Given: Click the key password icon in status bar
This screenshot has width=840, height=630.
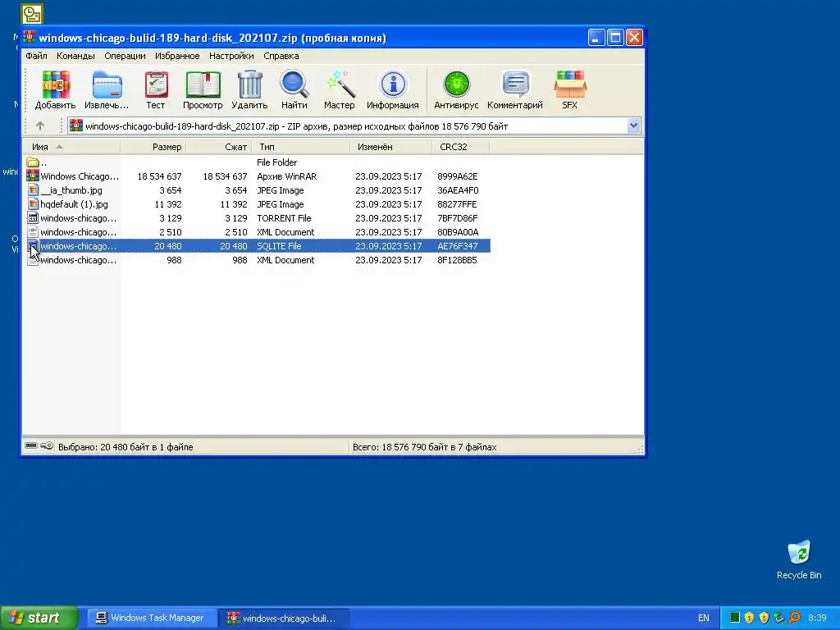Looking at the screenshot, I should [x=47, y=445].
